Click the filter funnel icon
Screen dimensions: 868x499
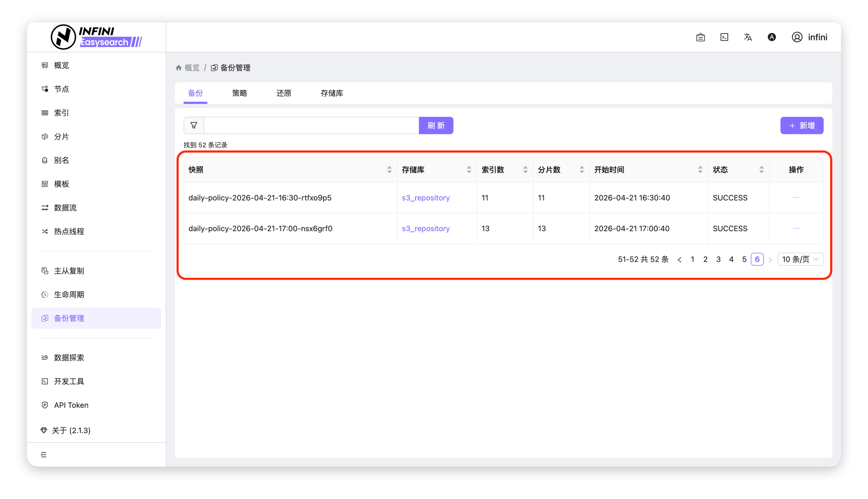(194, 125)
